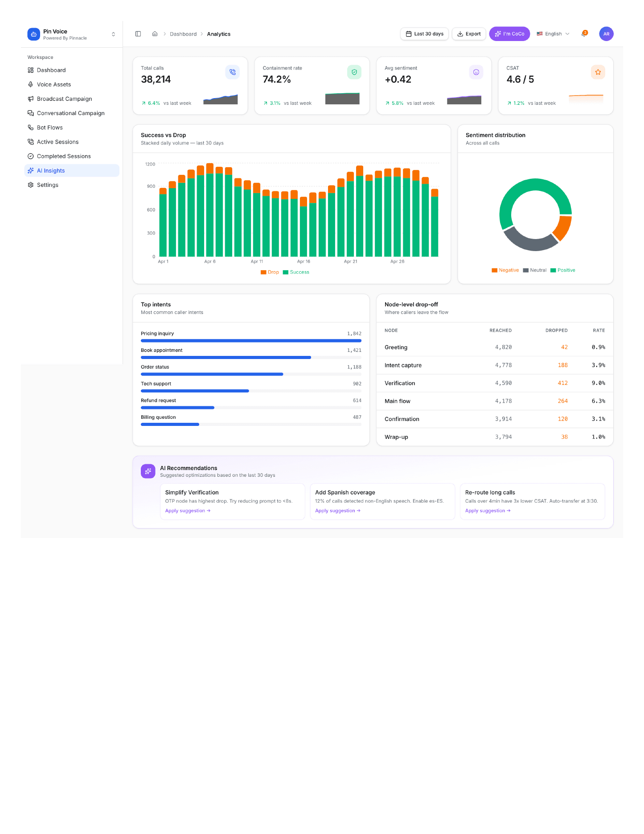This screenshot has width=644, height=834.
Task: Click the Billing question progress bar
Action: pyautogui.click(x=251, y=425)
